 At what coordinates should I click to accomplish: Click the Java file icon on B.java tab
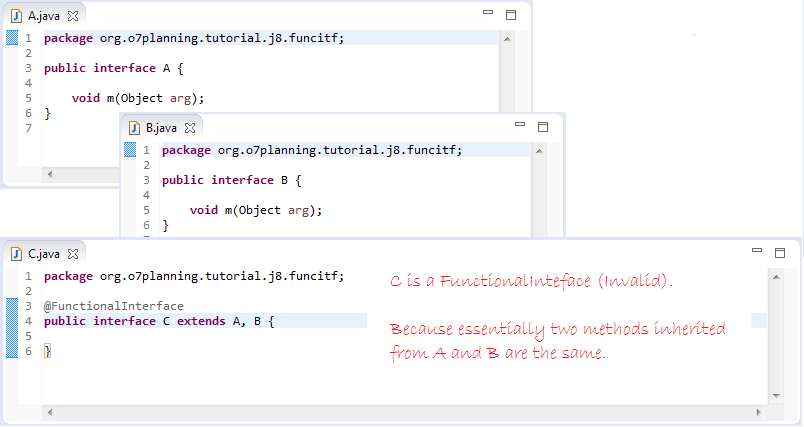[134, 128]
